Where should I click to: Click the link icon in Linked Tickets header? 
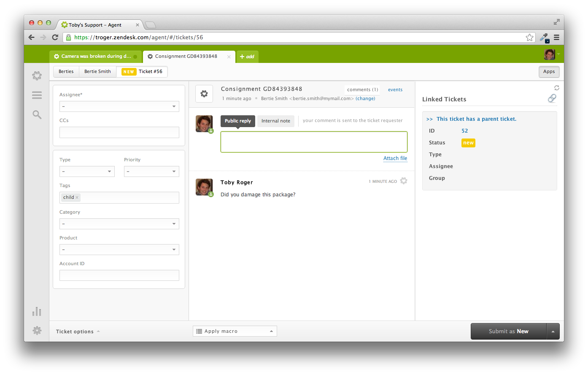click(x=552, y=98)
